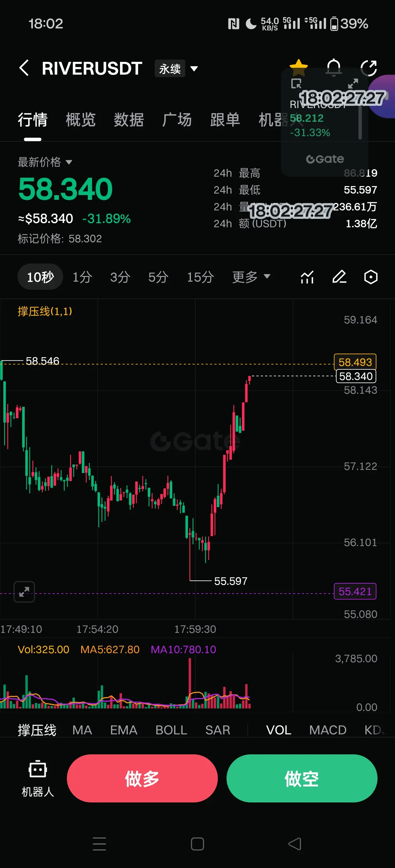Tap the Android back triangle button
The image size is (395, 868).
pyautogui.click(x=295, y=844)
